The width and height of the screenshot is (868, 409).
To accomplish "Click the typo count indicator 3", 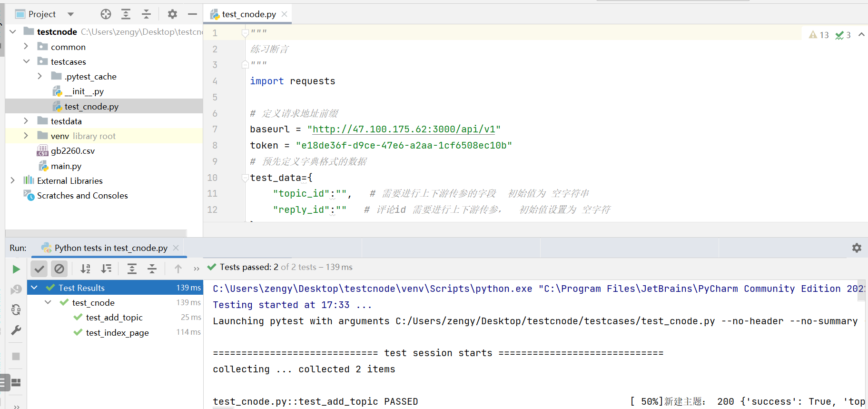I will coord(843,35).
